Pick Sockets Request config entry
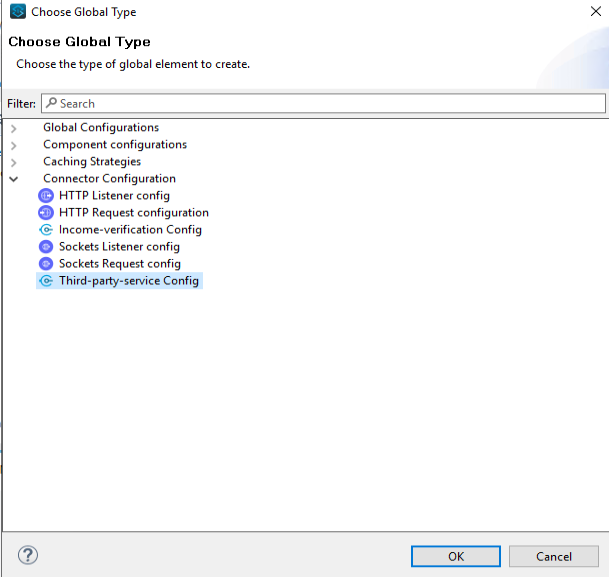609x577 pixels. pyautogui.click(x=120, y=264)
